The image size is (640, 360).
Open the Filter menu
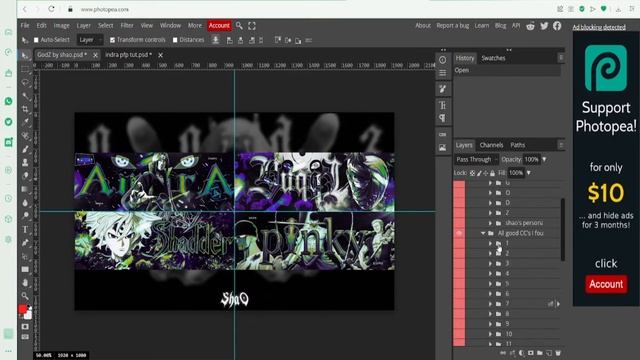coord(127,26)
